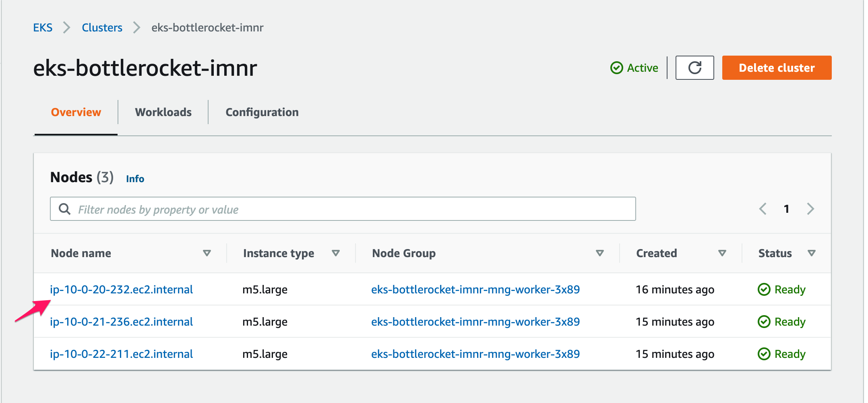
Task: Go to next page of nodes
Action: pos(810,209)
